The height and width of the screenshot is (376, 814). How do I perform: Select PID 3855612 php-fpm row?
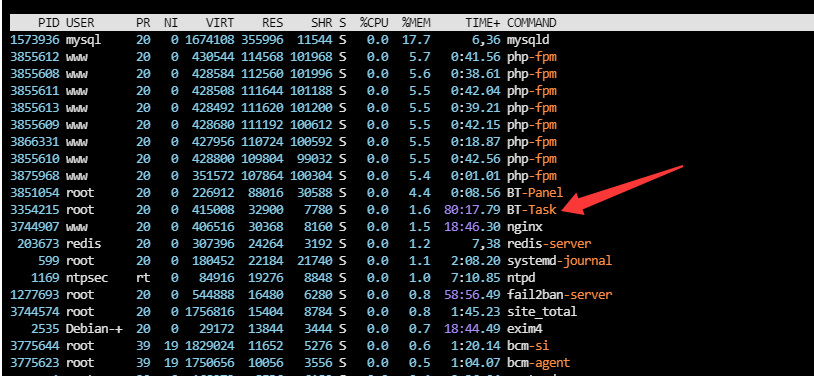[x=283, y=57]
